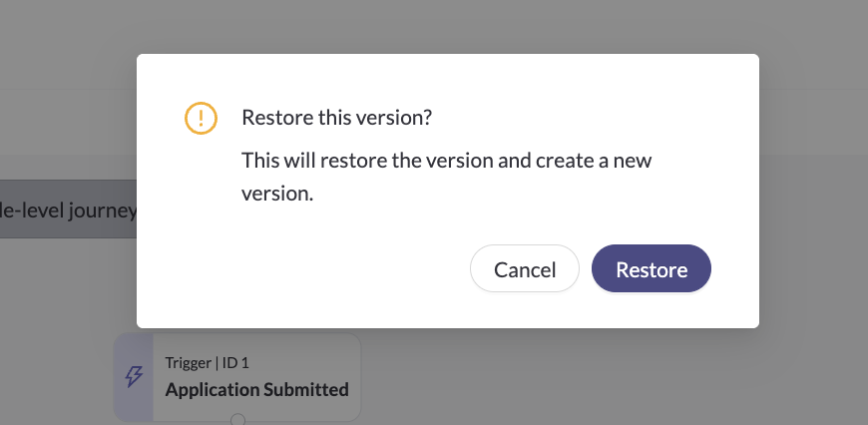
Task: Click the Cancel button
Action: (525, 269)
